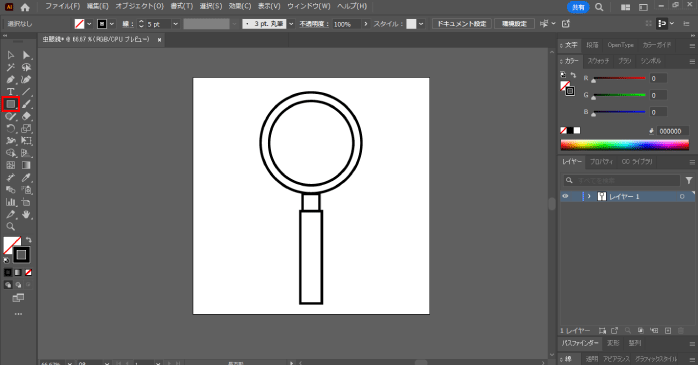698x365 pixels.
Task: Select the Artboard tool
Action: click(26, 202)
